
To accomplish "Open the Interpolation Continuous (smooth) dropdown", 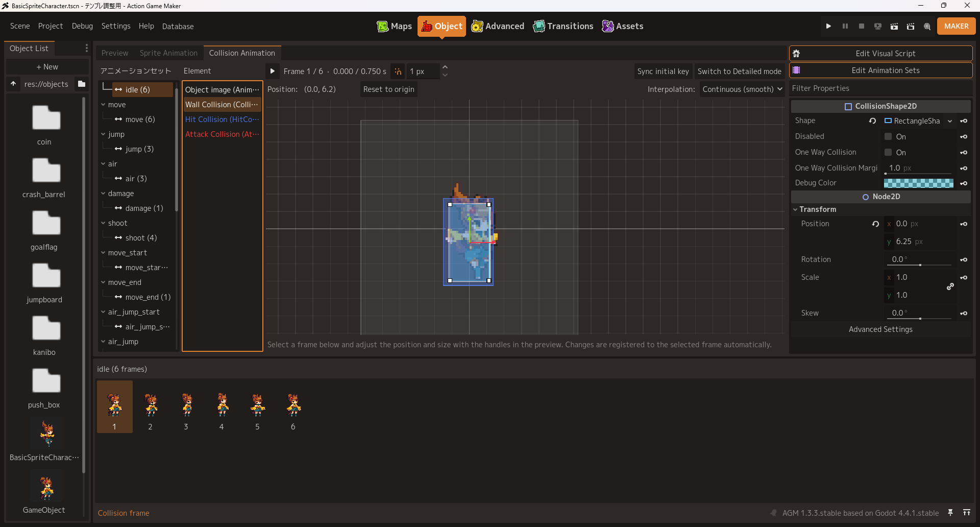I will [x=742, y=89].
